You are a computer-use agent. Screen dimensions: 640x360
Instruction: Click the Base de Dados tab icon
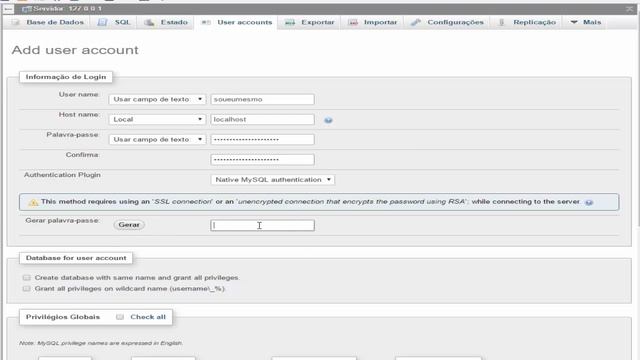click(16, 22)
